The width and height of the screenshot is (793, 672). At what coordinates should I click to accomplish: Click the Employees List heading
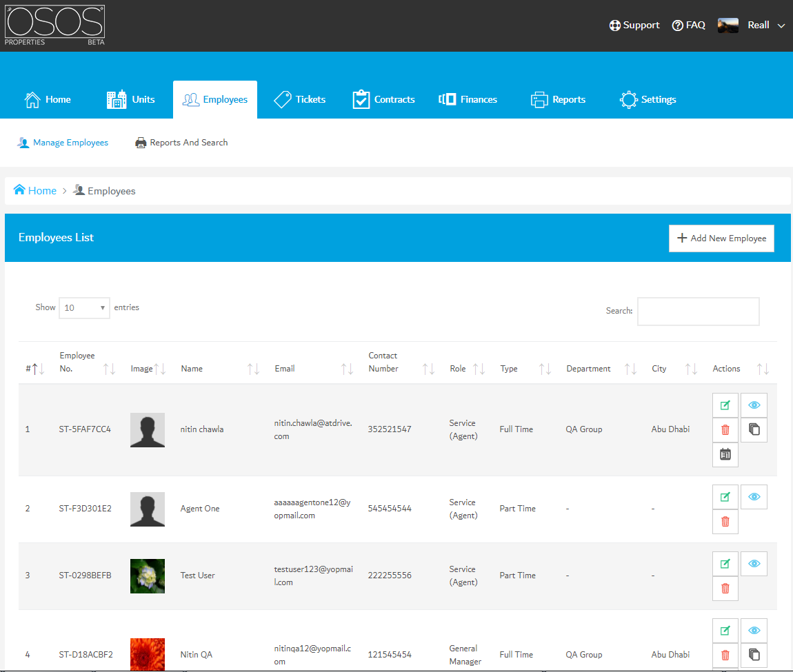pos(56,238)
